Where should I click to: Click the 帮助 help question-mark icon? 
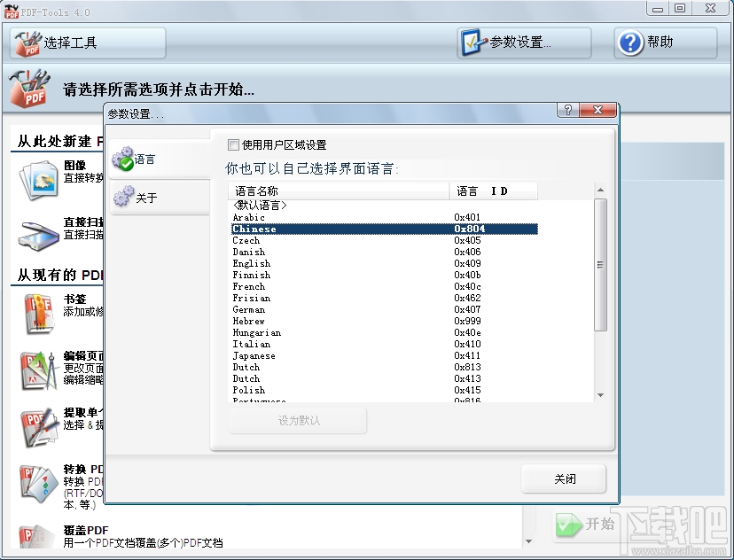pos(631,43)
